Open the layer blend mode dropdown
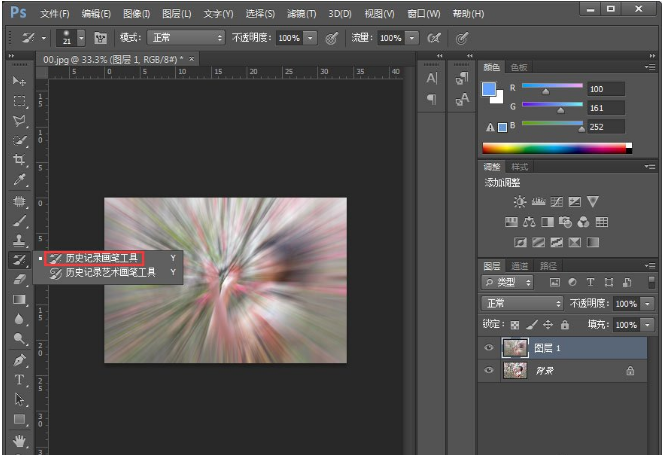Screen dimensions: 663x455 (x=523, y=303)
